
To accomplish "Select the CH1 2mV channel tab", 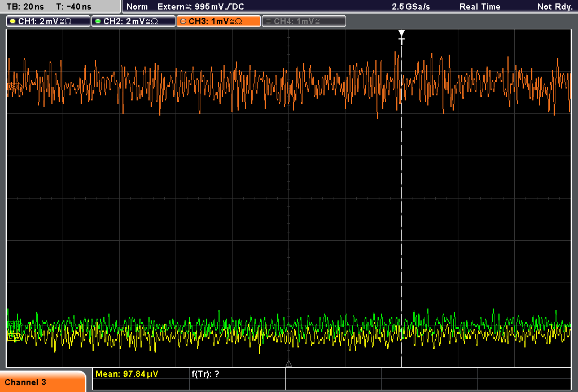I will point(48,21).
